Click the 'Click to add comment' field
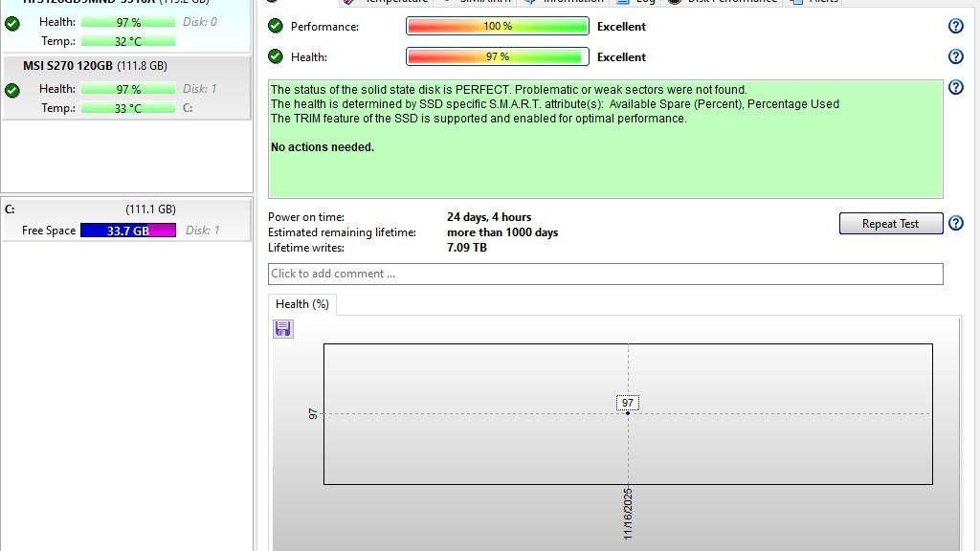Viewport: 980px width, 551px height. coord(605,274)
